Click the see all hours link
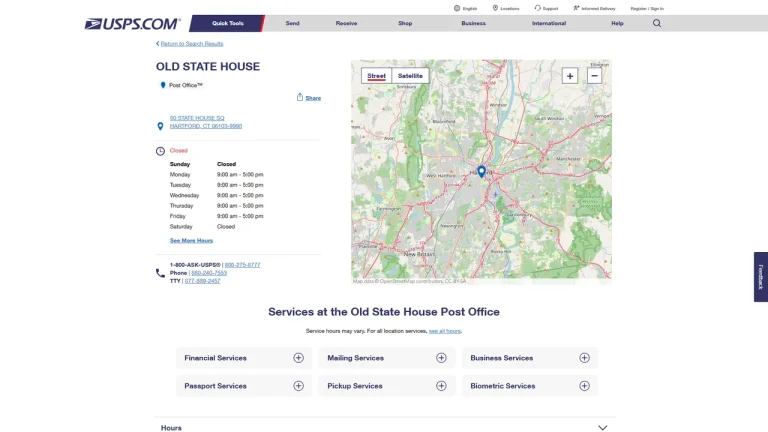 [x=445, y=331]
